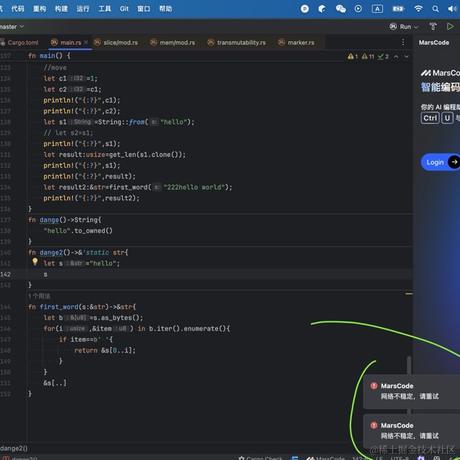Click the lower MarsCode network error notification
460x460 pixels.
click(411, 431)
